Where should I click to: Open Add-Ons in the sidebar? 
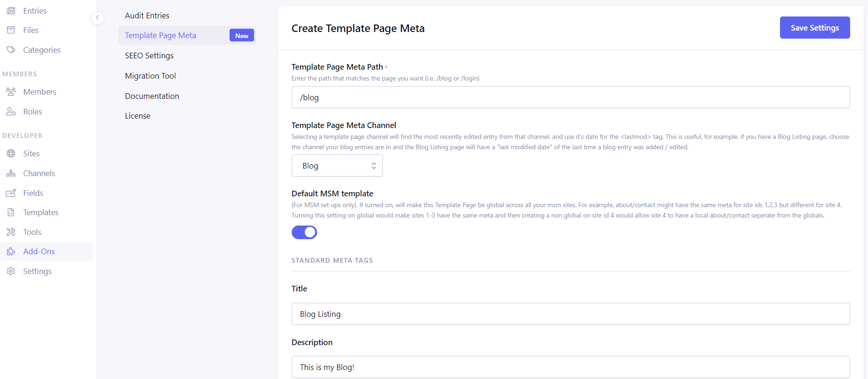pos(39,251)
